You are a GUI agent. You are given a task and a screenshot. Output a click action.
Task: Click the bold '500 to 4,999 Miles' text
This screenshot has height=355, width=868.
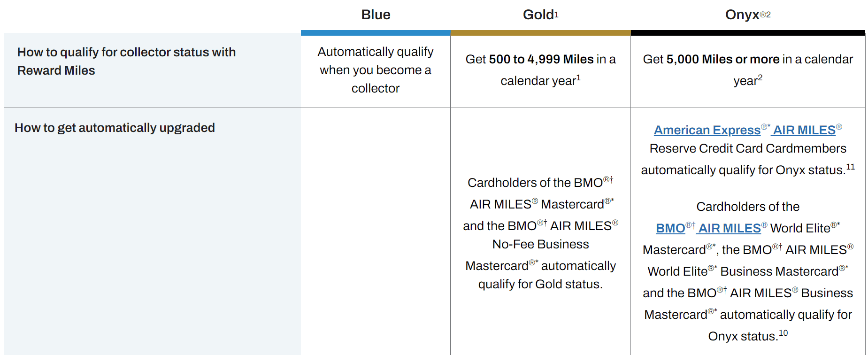pyautogui.click(x=541, y=59)
